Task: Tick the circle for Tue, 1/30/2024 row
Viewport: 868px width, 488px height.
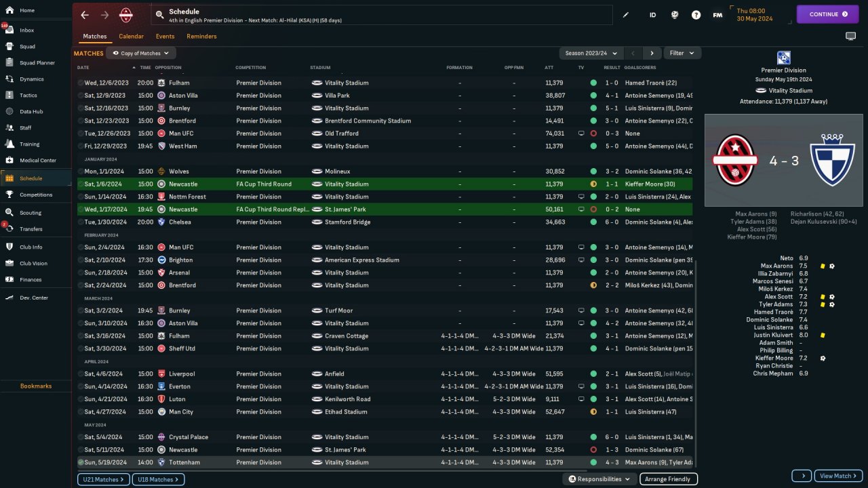Action: (81, 222)
